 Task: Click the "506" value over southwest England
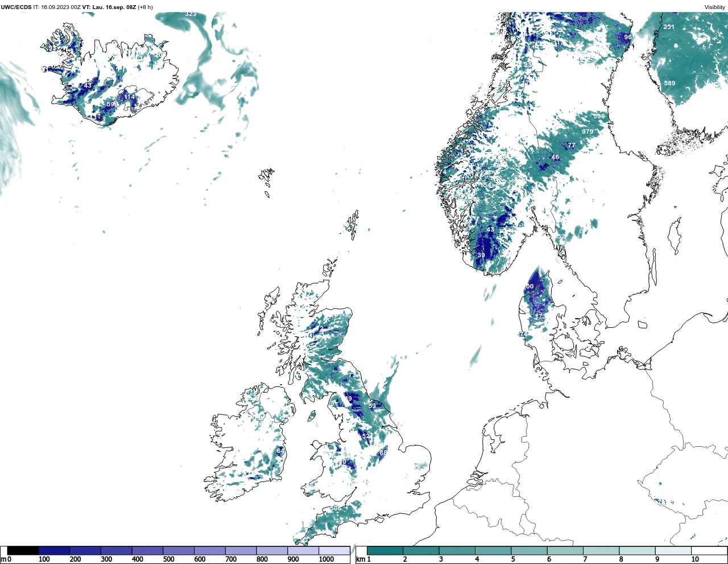click(336, 508)
